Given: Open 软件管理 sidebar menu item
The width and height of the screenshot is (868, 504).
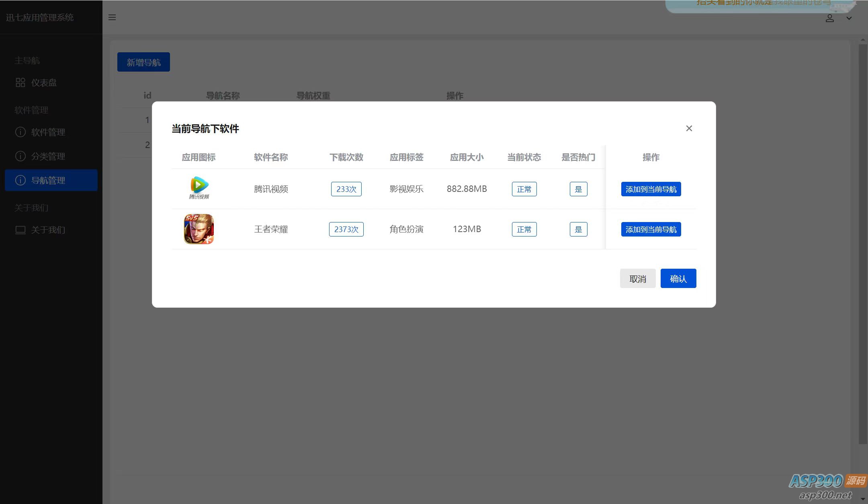Looking at the screenshot, I should coord(48,132).
